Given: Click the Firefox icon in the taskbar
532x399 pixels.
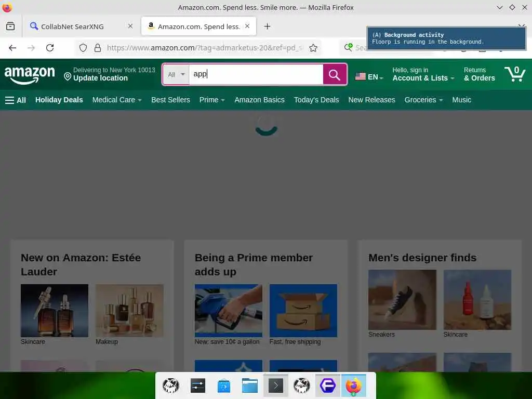Looking at the screenshot, I should point(353,386).
